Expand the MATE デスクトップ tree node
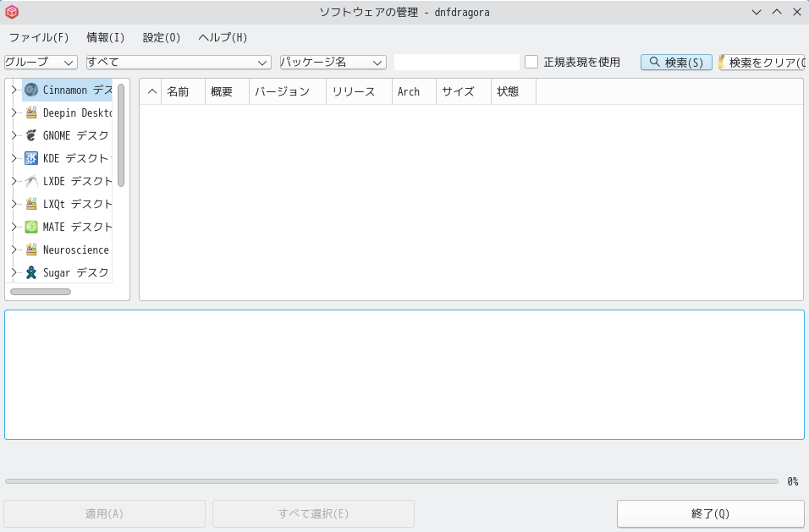Screen dimensions: 809x532 [14, 227]
